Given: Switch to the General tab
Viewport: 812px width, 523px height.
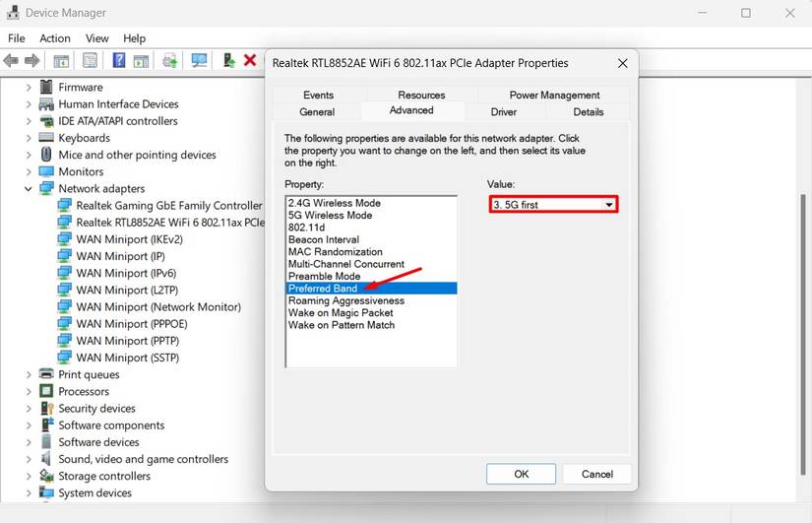Looking at the screenshot, I should click(x=317, y=112).
